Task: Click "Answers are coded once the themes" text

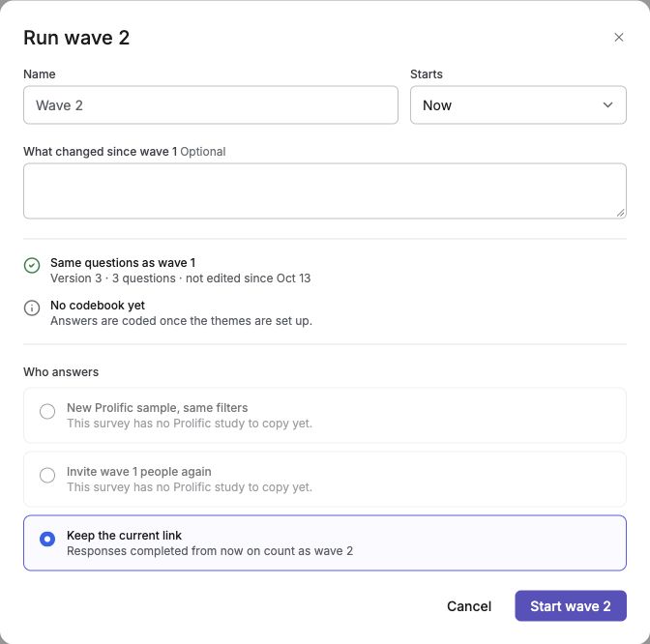Action: [181, 321]
